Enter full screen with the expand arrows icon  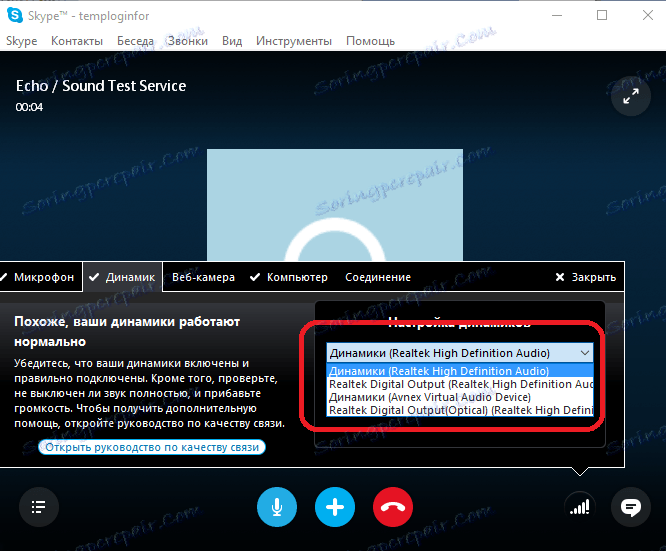[631, 96]
